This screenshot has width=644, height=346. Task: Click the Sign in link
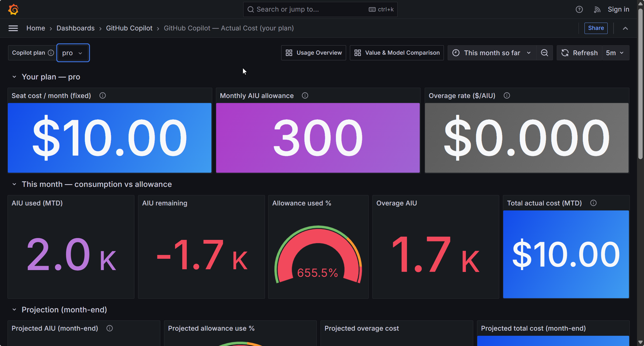618,9
